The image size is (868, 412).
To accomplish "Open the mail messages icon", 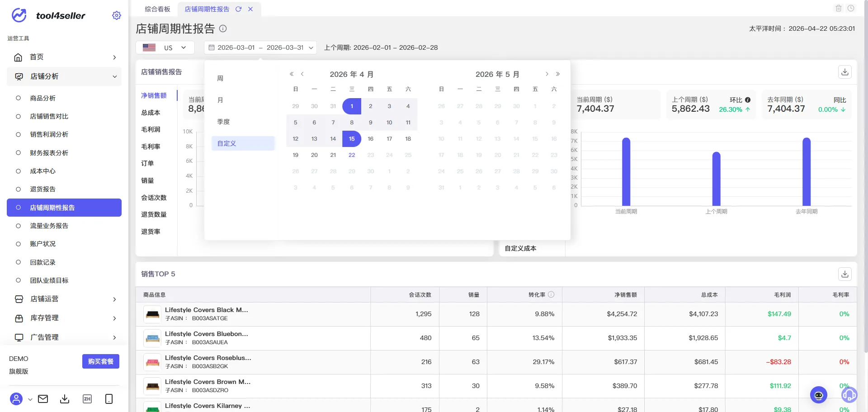I will (x=43, y=399).
